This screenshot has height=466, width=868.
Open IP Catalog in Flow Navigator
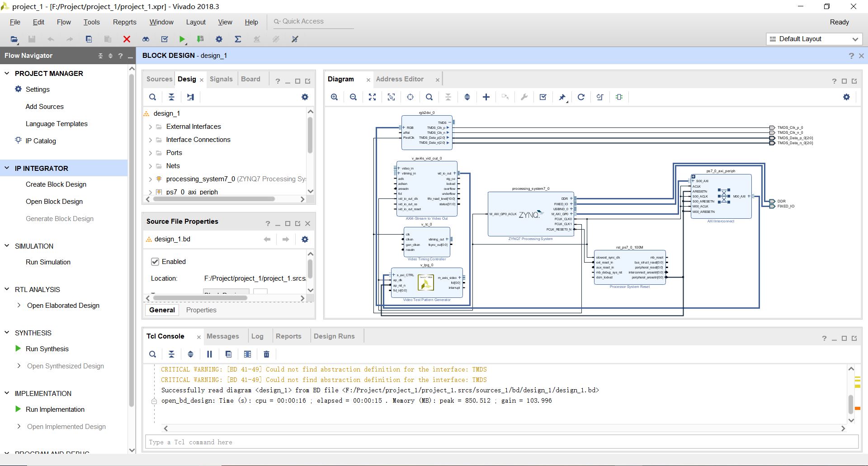click(x=41, y=141)
